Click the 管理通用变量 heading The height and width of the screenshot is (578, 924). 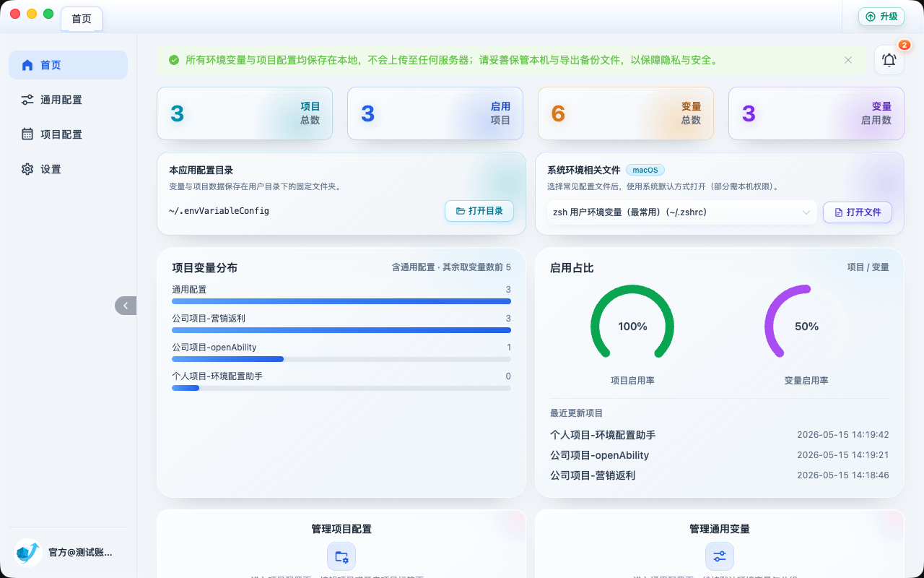click(x=720, y=529)
